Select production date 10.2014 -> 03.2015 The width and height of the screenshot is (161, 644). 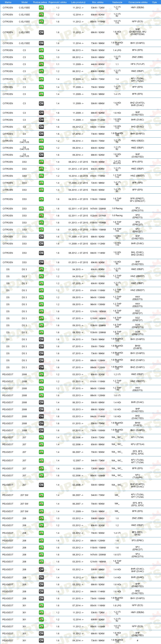78,176
